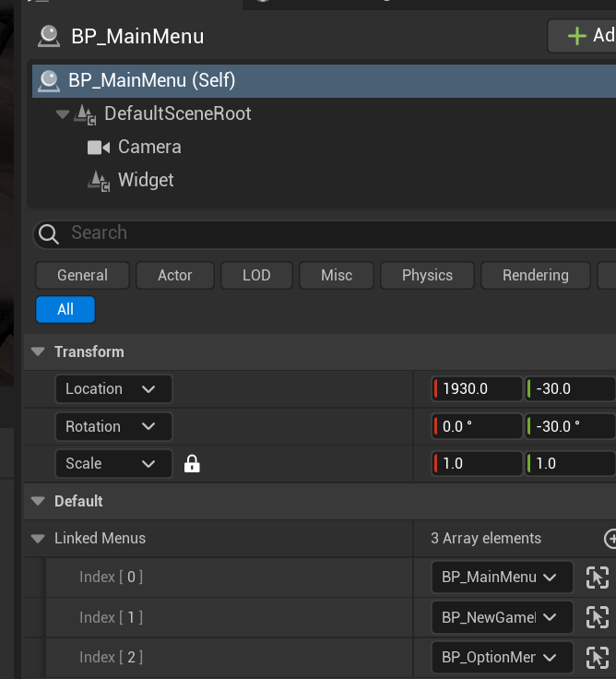Click the Index [ 1 ] label
Image resolution: width=616 pixels, height=679 pixels.
click(x=112, y=617)
